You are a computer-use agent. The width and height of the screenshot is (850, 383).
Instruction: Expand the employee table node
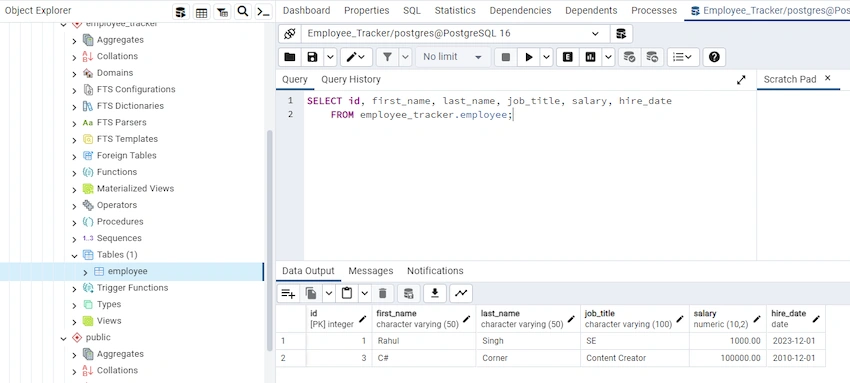(85, 272)
